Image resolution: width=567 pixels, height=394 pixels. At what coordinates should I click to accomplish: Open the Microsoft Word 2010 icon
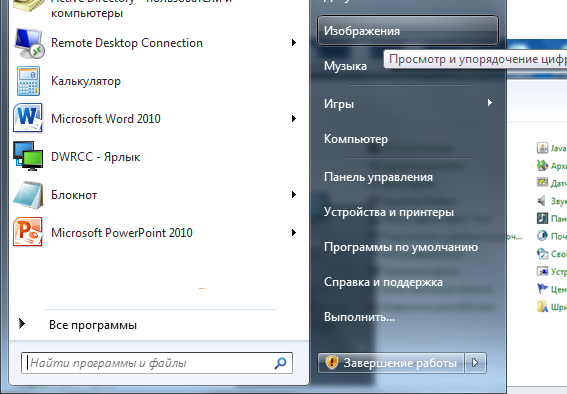click(28, 118)
